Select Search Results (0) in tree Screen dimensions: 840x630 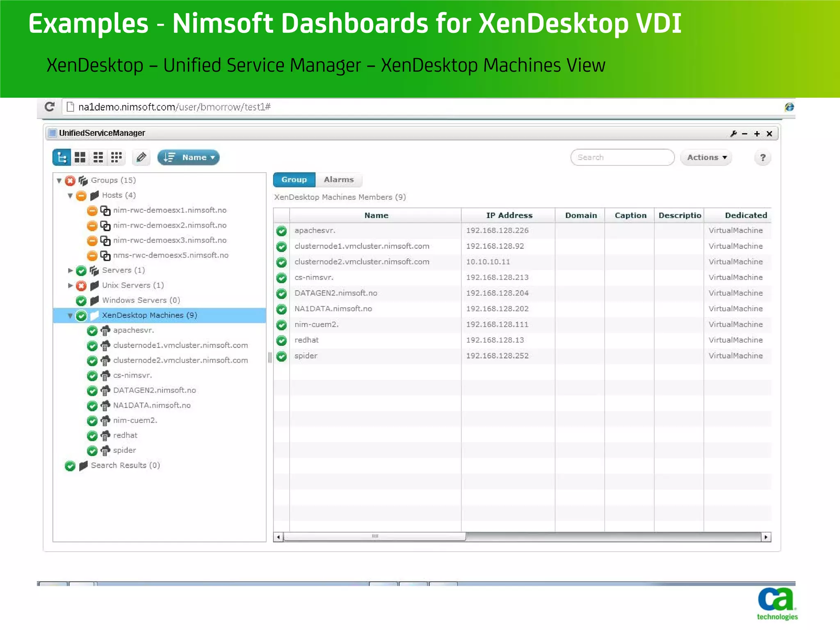[x=126, y=466]
